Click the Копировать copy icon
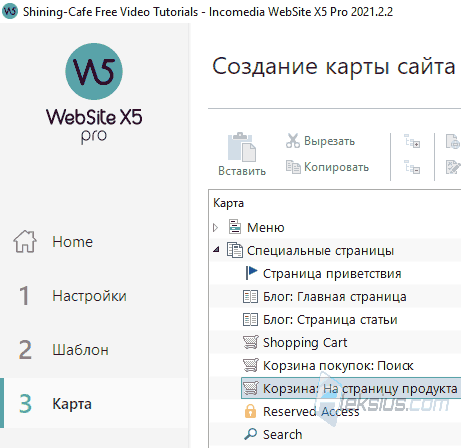The image size is (461, 448). click(x=293, y=167)
